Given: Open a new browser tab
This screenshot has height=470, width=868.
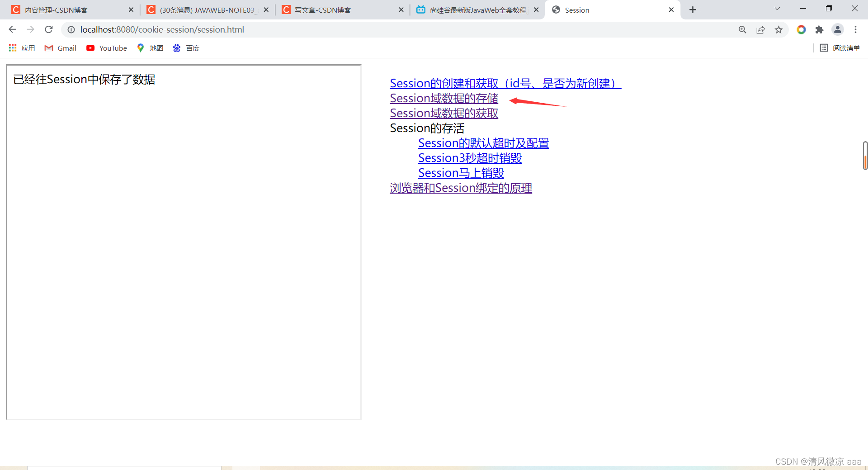Looking at the screenshot, I should tap(693, 9).
